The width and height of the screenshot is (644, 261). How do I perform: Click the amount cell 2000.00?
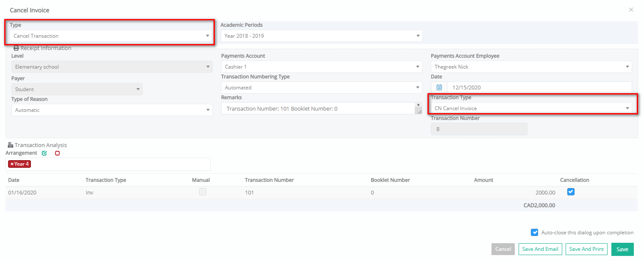tap(545, 193)
